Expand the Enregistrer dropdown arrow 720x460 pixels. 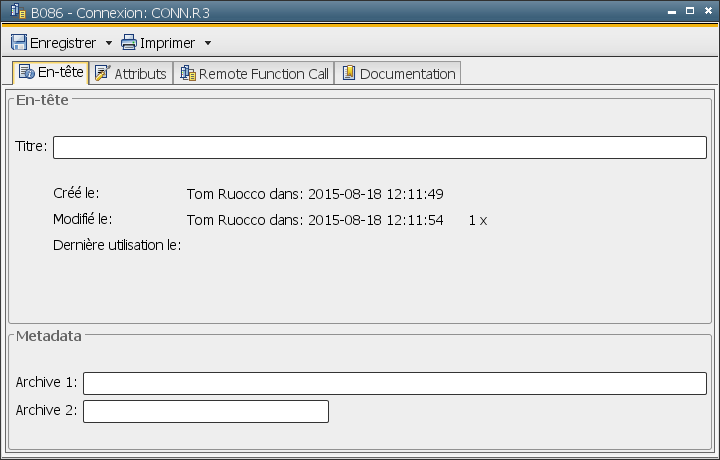coord(108,43)
